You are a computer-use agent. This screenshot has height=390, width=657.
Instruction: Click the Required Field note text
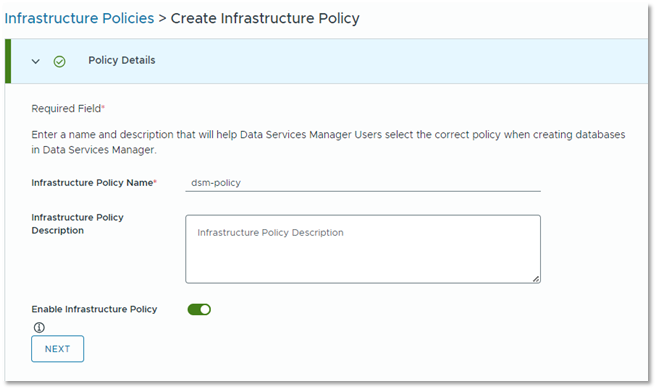point(66,108)
